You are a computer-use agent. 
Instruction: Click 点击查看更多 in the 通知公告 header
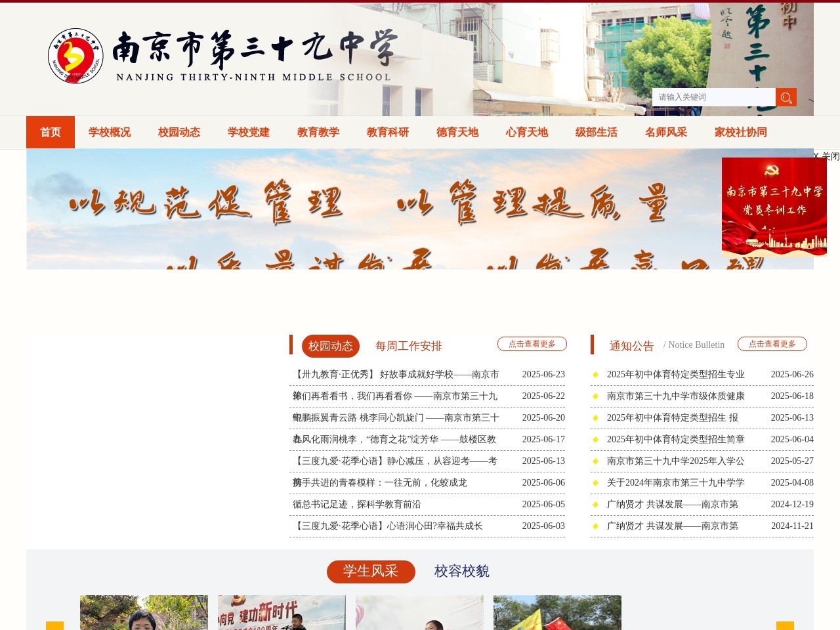[x=772, y=344]
